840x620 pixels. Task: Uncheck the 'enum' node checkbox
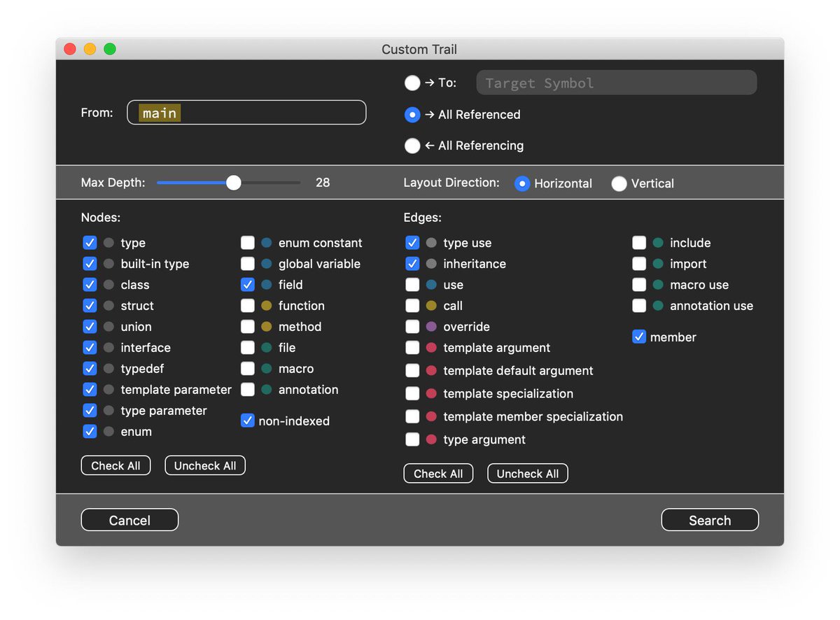(x=90, y=432)
